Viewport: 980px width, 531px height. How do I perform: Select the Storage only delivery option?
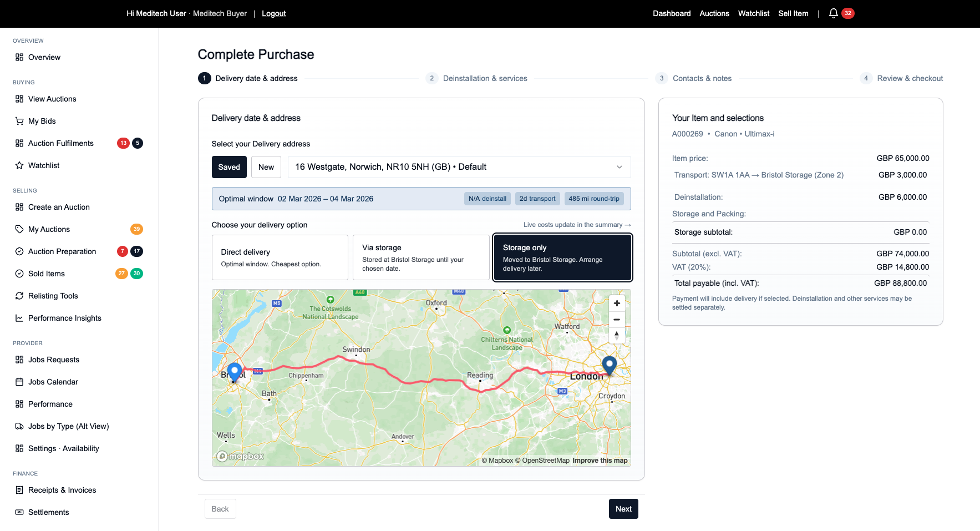pyautogui.click(x=562, y=257)
